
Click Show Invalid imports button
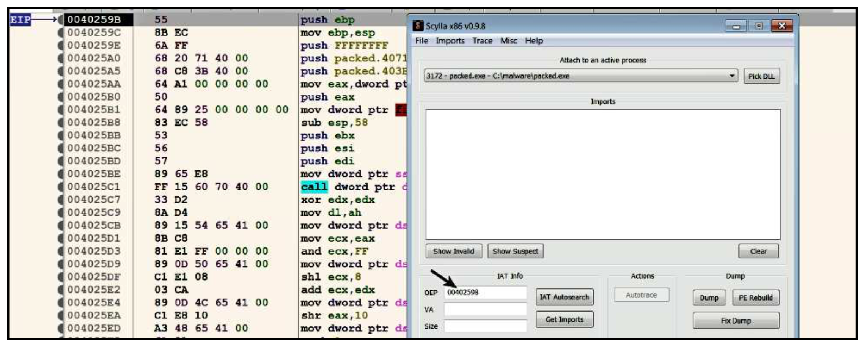pyautogui.click(x=454, y=251)
